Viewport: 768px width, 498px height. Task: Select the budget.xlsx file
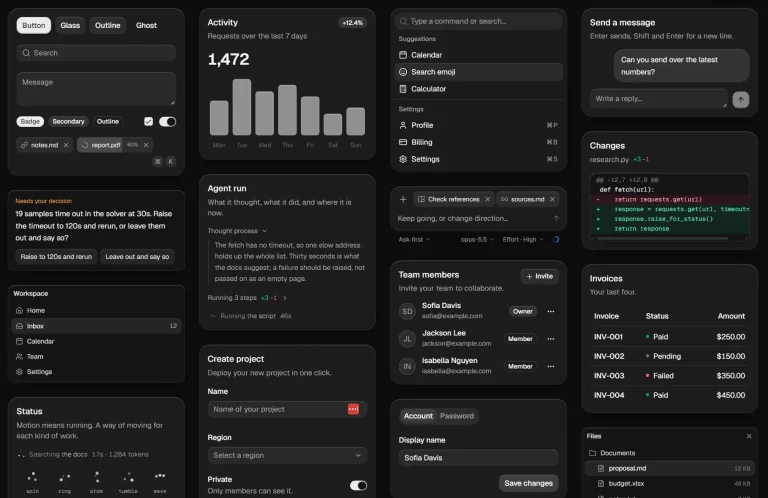pyautogui.click(x=669, y=483)
